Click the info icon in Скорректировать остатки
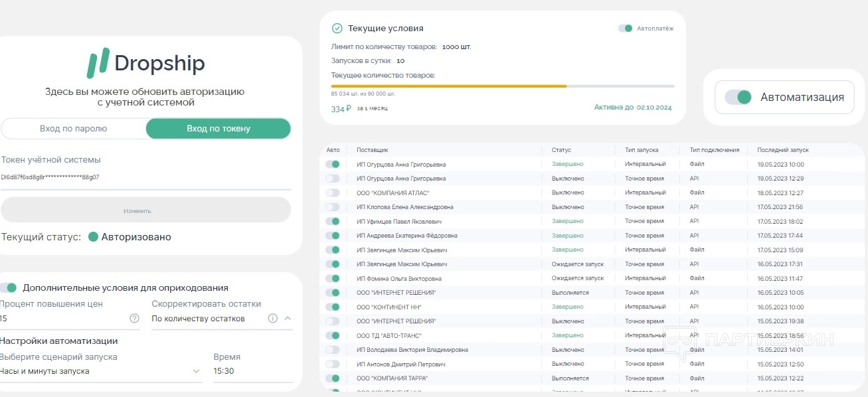 272,319
